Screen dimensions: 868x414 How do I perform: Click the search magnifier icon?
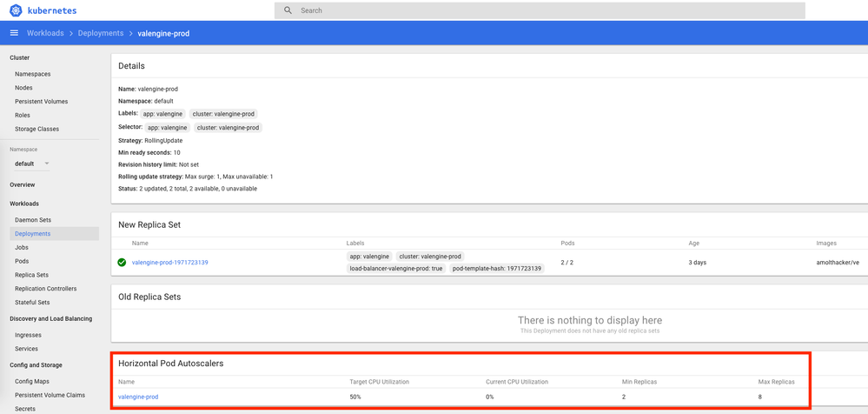288,10
